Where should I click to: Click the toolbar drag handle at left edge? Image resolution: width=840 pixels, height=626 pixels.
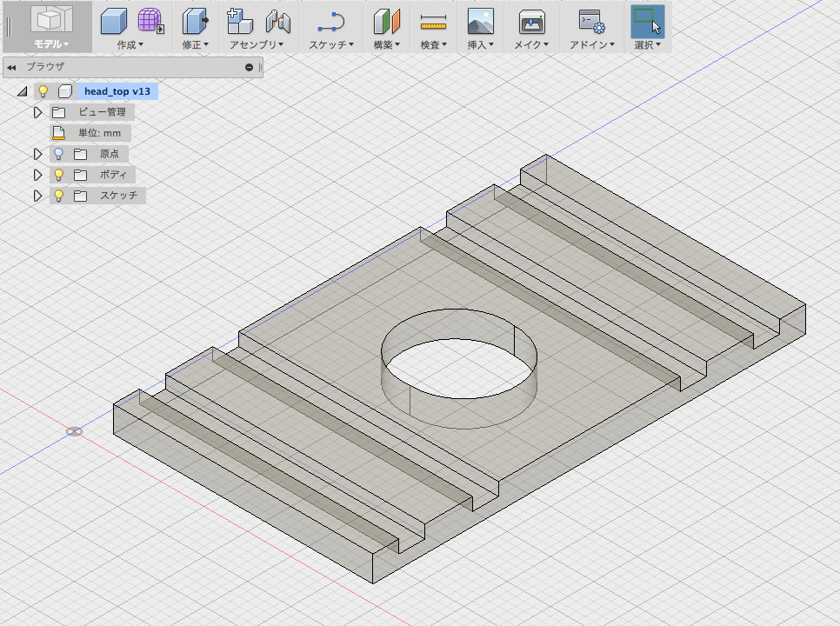click(x=9, y=27)
